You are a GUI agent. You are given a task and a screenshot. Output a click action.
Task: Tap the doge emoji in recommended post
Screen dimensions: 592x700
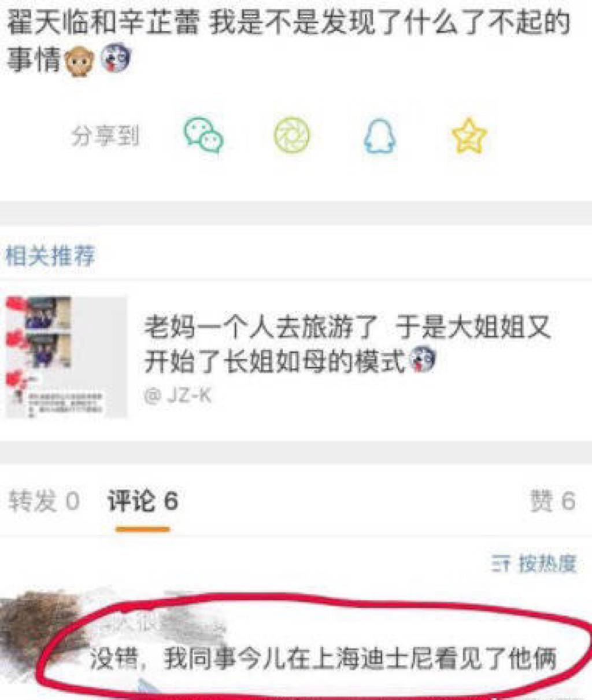pos(423,360)
